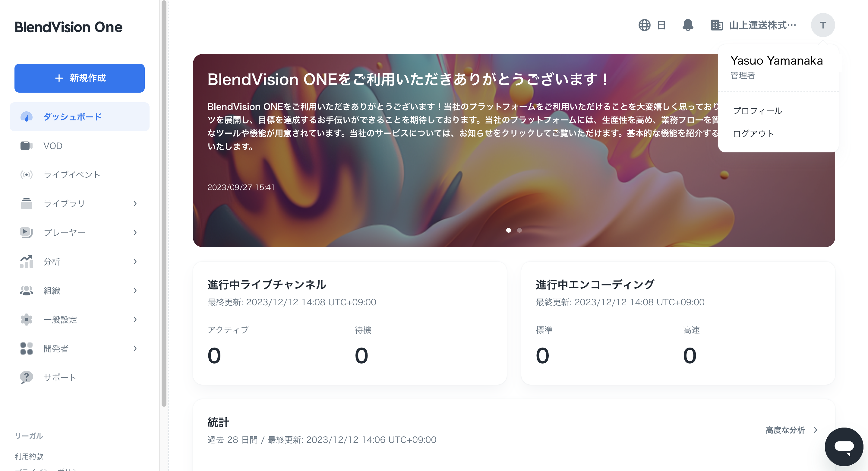The height and width of the screenshot is (471, 868).
Task: Click the notification bell icon
Action: (x=687, y=25)
